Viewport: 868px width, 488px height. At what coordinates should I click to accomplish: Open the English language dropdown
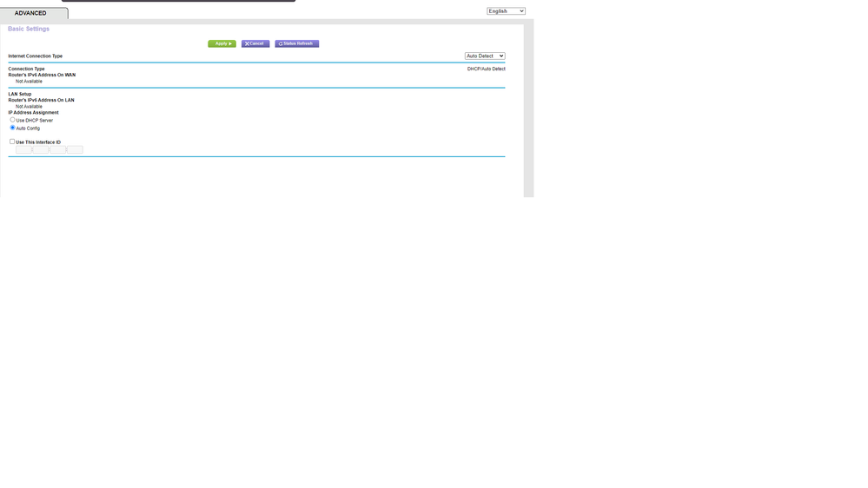click(506, 11)
